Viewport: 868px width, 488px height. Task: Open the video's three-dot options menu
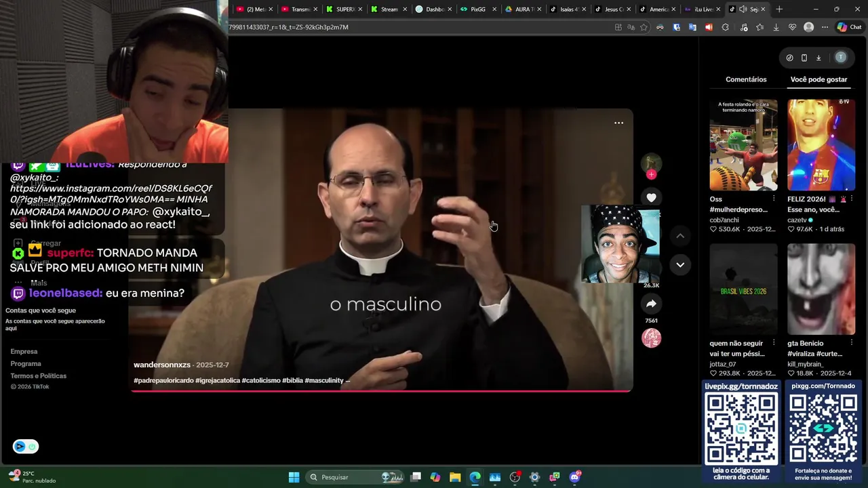(x=618, y=123)
